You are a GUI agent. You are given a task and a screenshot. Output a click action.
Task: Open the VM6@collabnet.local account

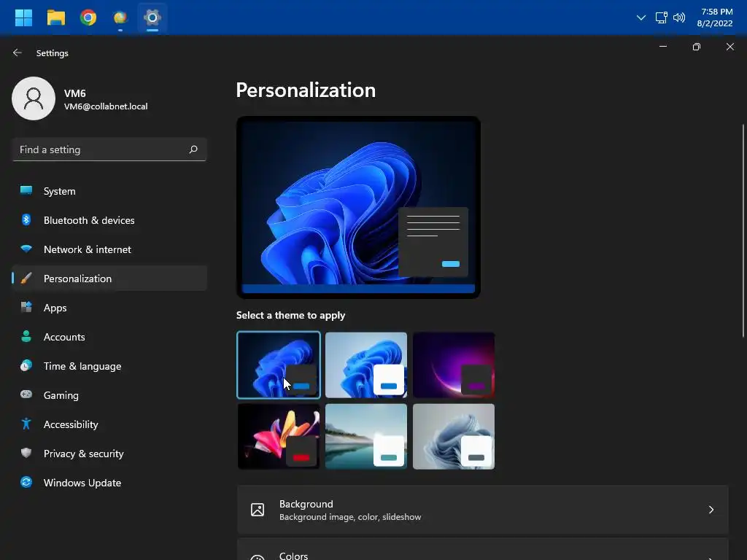106,106
